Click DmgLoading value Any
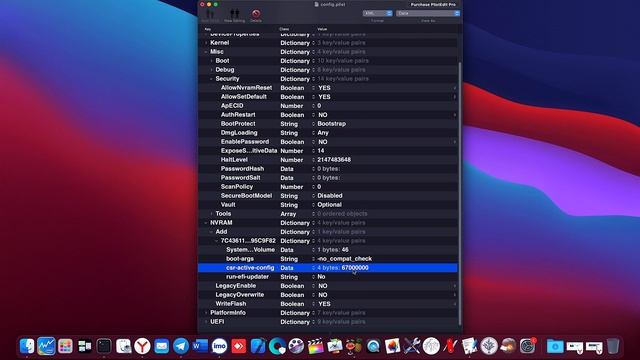The height and width of the screenshot is (360, 640). pyautogui.click(x=323, y=133)
